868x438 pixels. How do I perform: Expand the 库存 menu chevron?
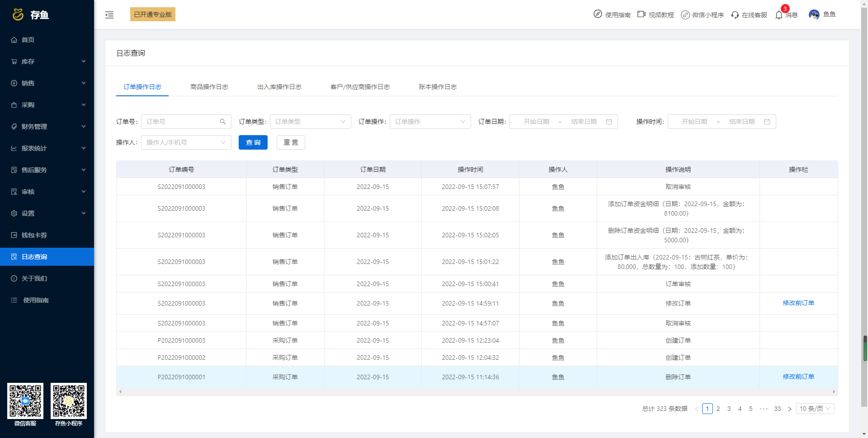pyautogui.click(x=84, y=61)
